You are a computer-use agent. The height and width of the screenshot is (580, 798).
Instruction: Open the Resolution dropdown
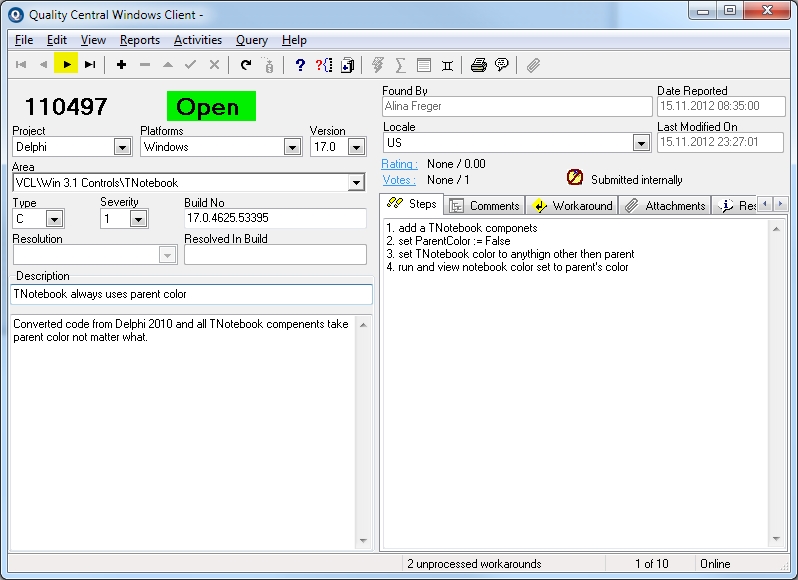click(167, 255)
